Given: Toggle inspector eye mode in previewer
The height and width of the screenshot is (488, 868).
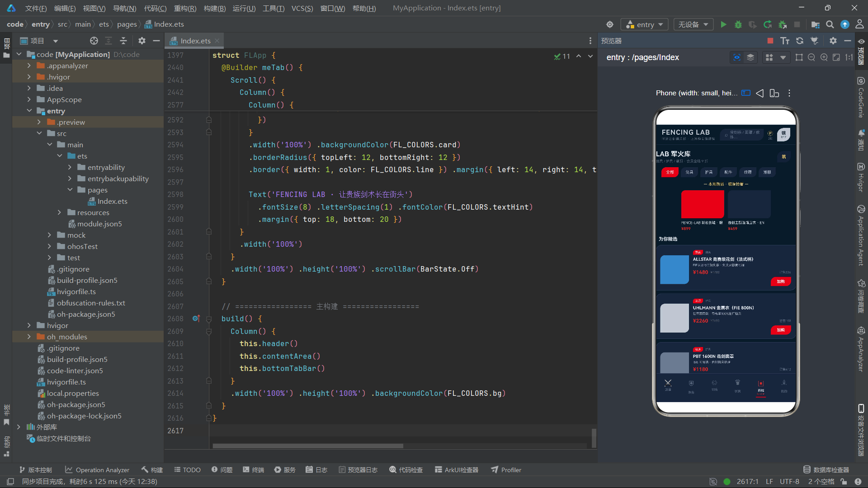Looking at the screenshot, I should (x=737, y=57).
